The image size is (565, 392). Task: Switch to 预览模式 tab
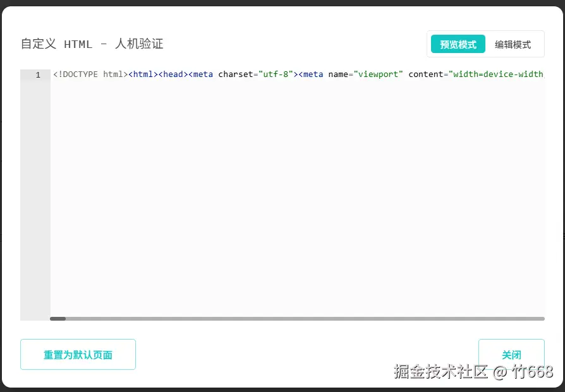(457, 44)
